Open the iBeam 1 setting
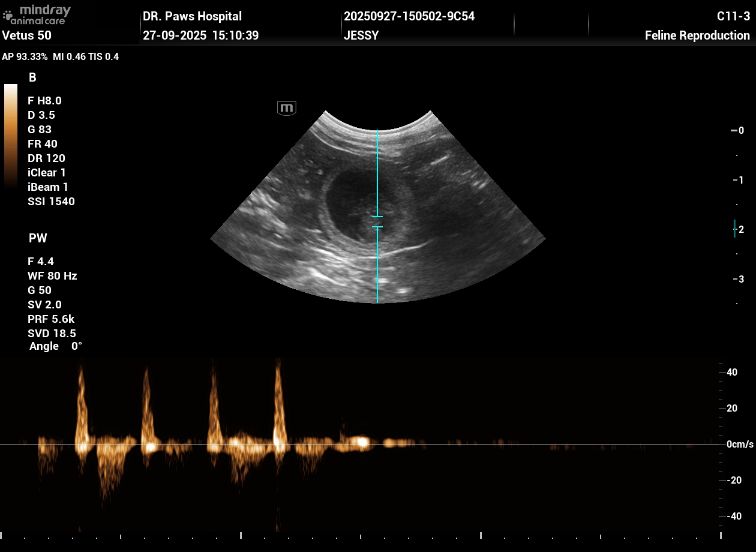 point(48,187)
